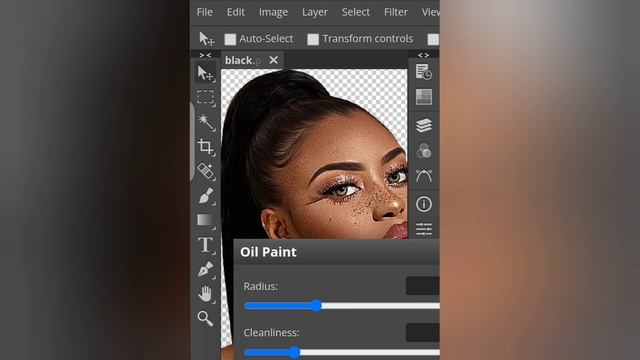This screenshot has height=360, width=640.
Task: Open the History panel icon
Action: [x=424, y=72]
